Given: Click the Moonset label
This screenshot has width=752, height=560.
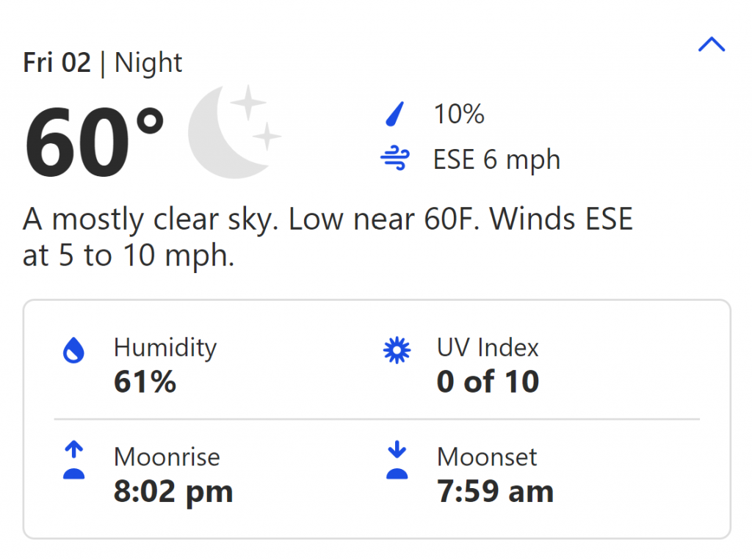Looking at the screenshot, I should (487, 457).
